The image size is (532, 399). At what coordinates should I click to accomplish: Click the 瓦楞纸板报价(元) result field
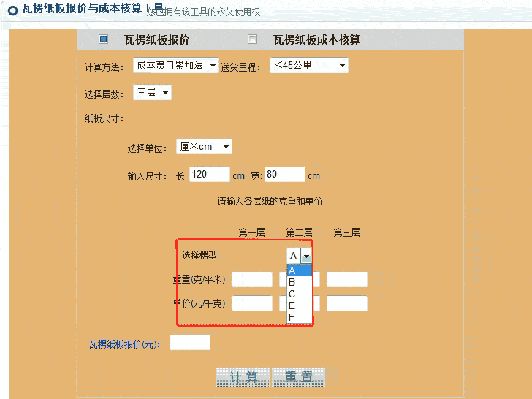coord(189,342)
